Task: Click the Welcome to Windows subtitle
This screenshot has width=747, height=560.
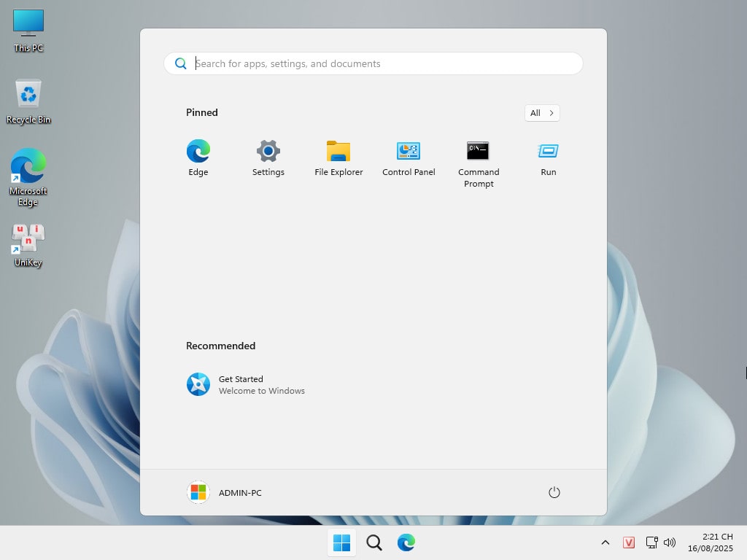Action: pos(262,391)
